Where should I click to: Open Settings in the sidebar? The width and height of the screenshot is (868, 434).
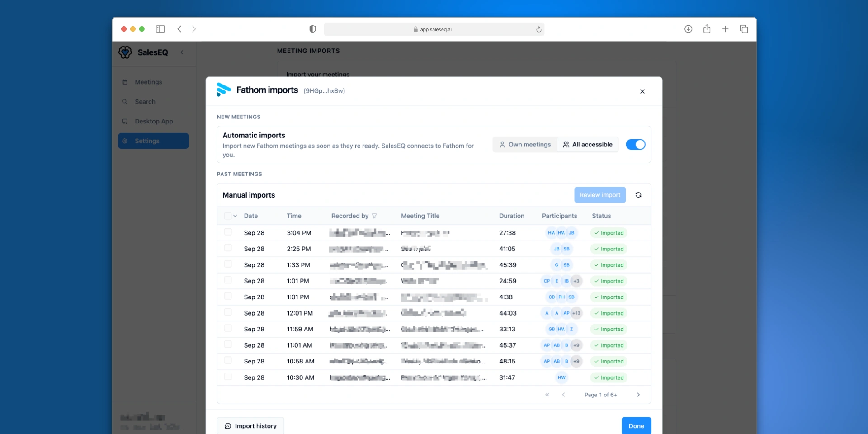tap(153, 141)
